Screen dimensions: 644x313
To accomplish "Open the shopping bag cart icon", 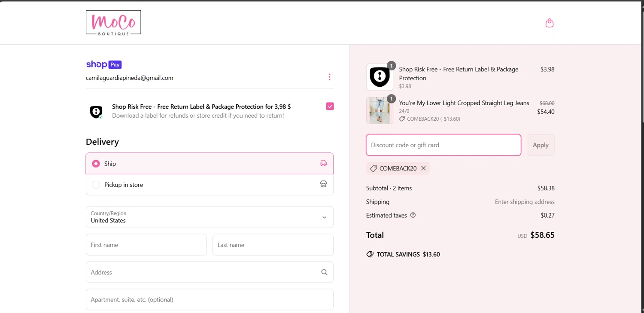I will click(549, 23).
